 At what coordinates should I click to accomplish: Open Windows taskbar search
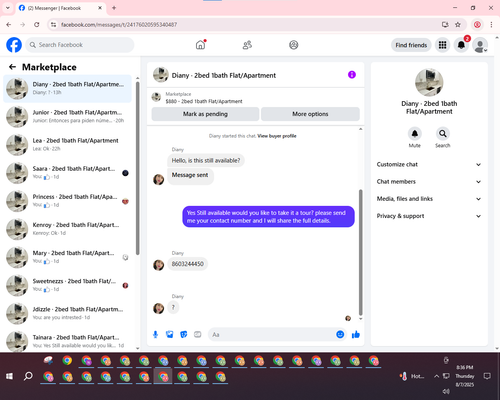click(28, 376)
